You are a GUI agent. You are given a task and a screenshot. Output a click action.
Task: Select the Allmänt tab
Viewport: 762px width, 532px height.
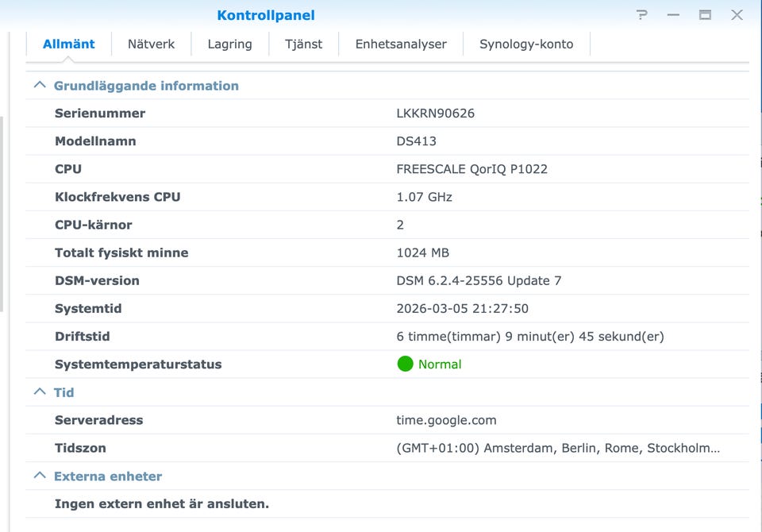tap(69, 44)
